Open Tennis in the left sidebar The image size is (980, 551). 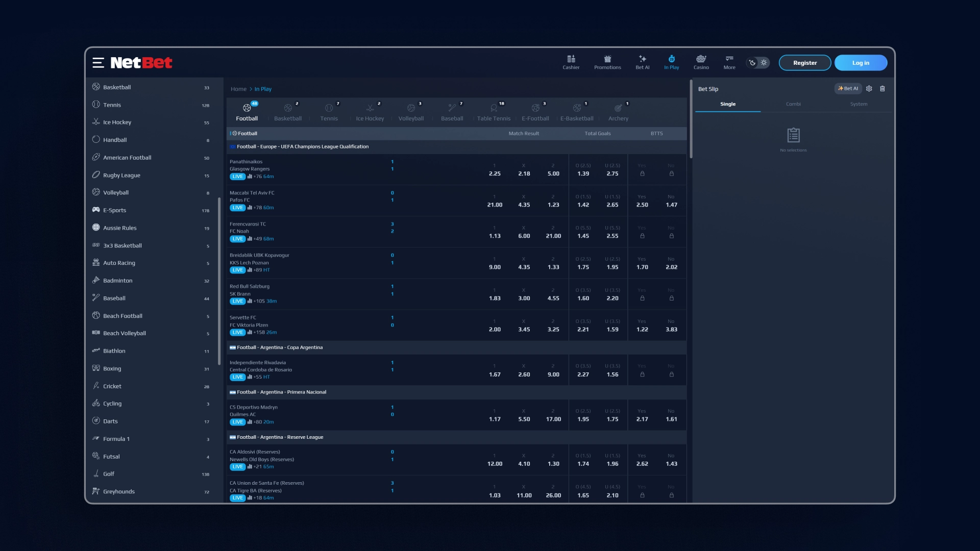151,105
